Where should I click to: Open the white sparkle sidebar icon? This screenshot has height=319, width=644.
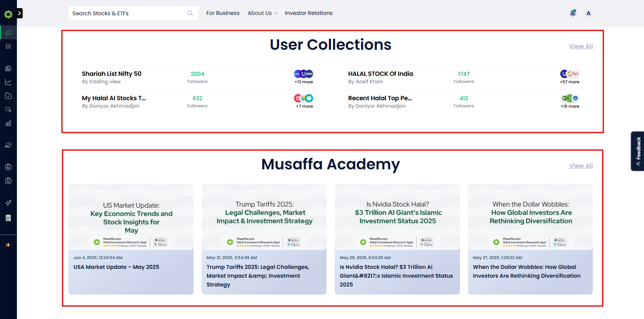8,203
